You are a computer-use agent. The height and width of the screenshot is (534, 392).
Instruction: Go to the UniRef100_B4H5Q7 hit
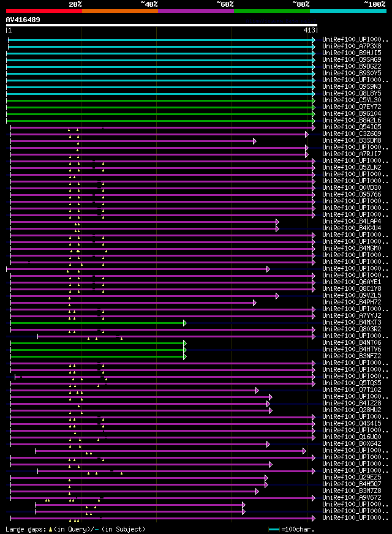click(352, 484)
